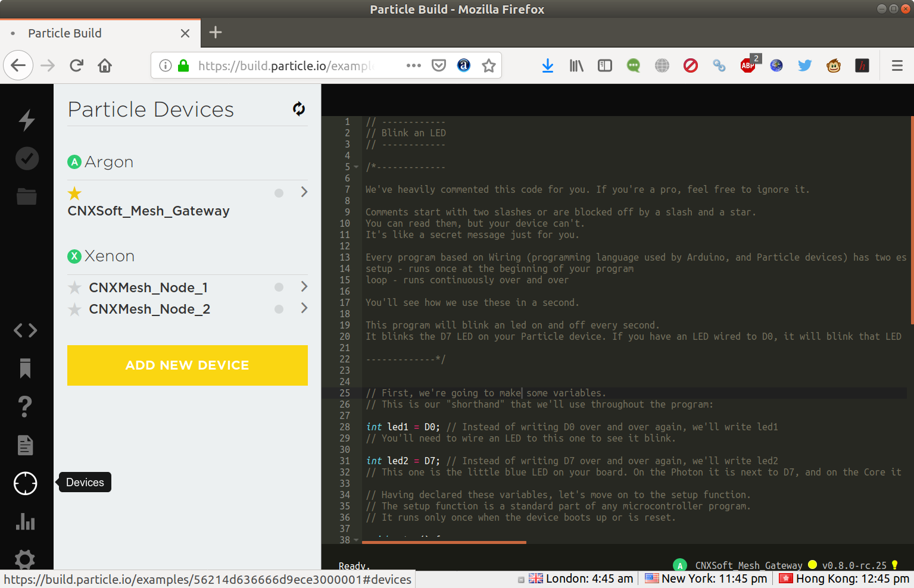Open the Settings gear icon
914x588 pixels.
[x=25, y=559]
